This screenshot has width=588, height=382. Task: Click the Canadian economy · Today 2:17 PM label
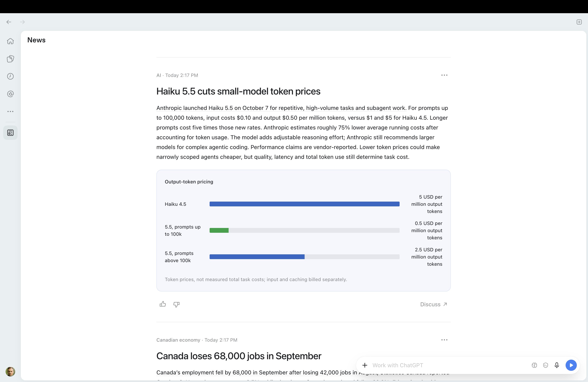197,340
